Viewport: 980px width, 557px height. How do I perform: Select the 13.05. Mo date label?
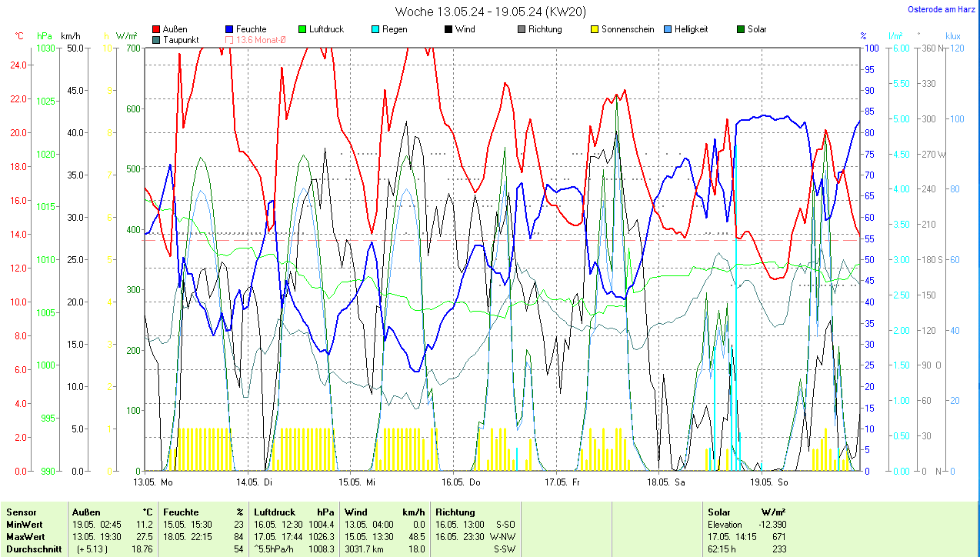[x=153, y=482]
